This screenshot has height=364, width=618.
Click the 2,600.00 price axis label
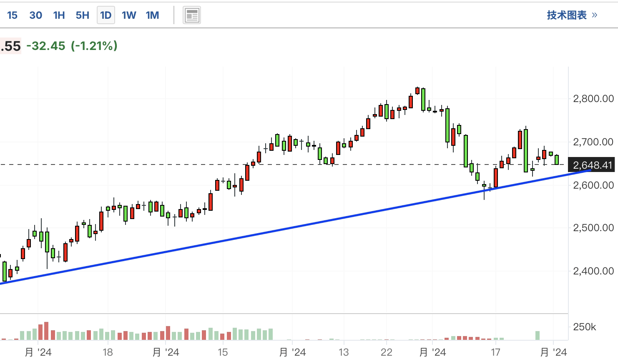point(593,185)
